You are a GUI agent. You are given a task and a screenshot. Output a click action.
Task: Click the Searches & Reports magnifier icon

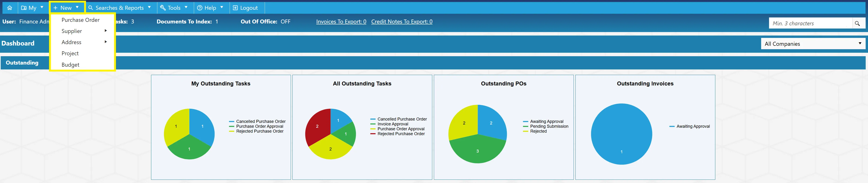click(x=91, y=8)
